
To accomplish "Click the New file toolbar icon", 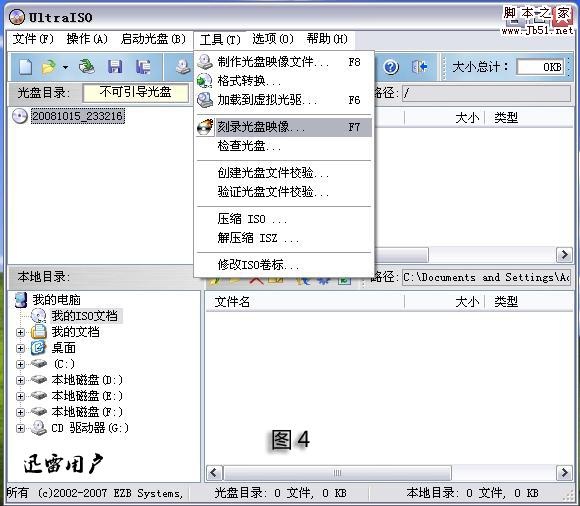I will (26, 67).
